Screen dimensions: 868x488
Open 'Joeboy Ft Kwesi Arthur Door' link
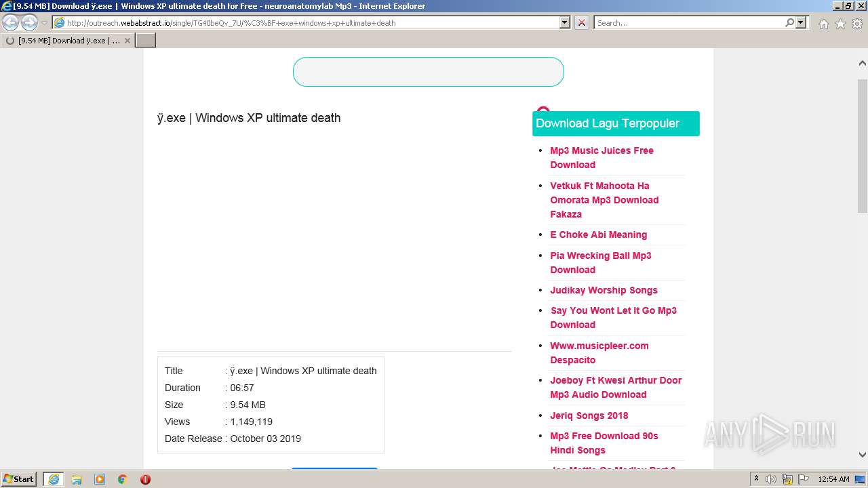pyautogui.click(x=616, y=387)
